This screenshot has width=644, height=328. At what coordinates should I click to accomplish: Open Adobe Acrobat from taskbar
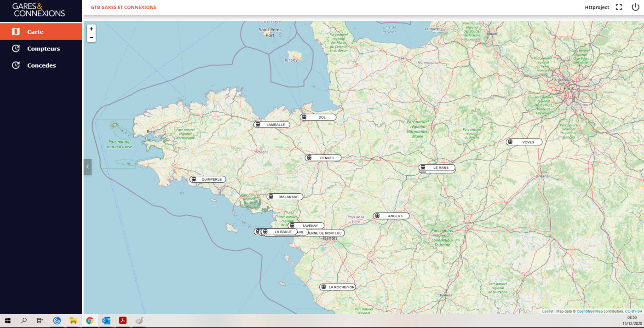[123, 321]
